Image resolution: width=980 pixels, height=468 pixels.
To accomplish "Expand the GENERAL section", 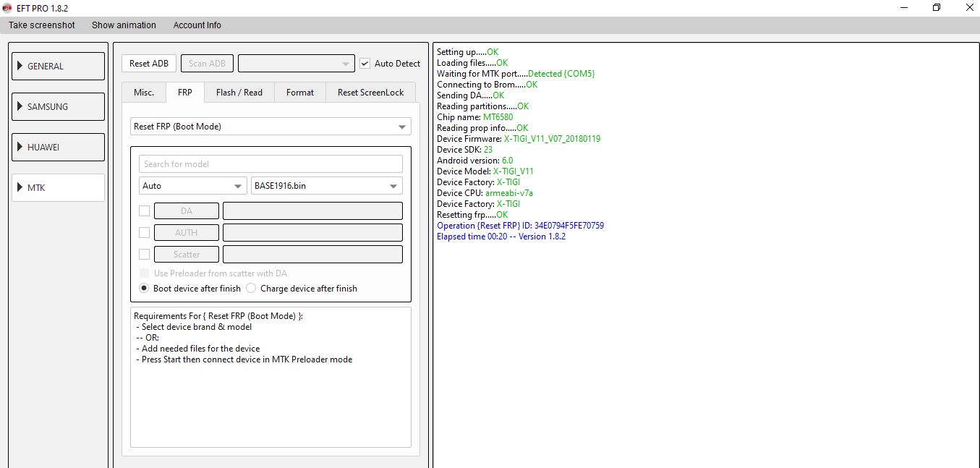I will click(x=59, y=66).
